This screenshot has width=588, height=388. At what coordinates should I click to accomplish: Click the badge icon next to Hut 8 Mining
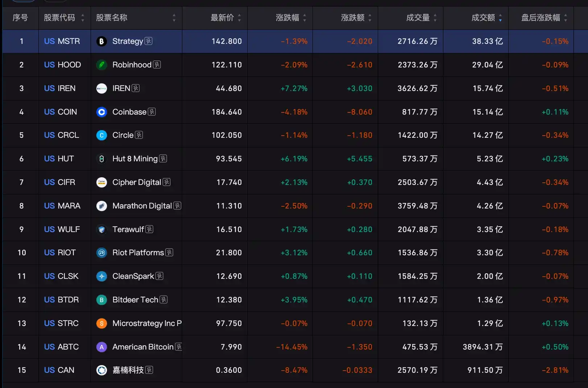163,158
